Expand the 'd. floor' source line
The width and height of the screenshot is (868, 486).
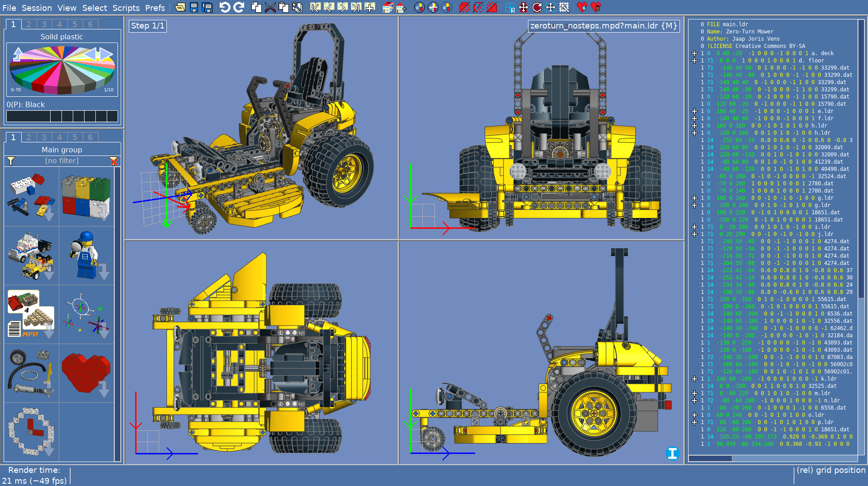694,61
